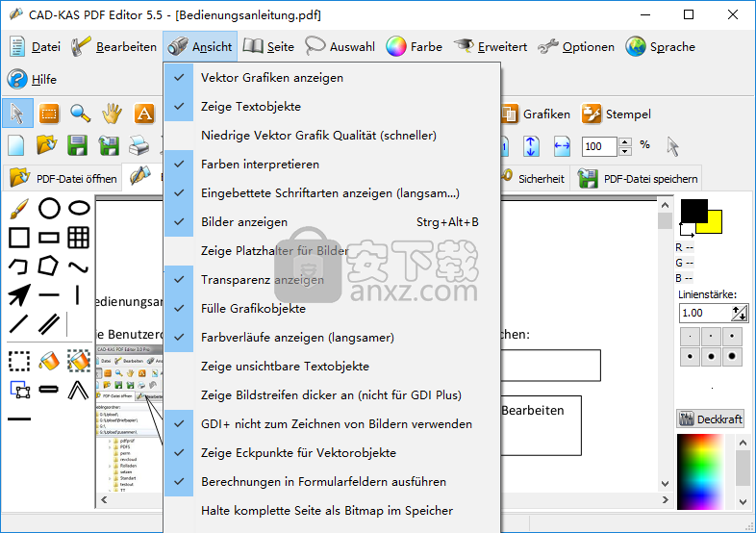Select the ellipse shape tool
The height and width of the screenshot is (533, 756).
79,208
